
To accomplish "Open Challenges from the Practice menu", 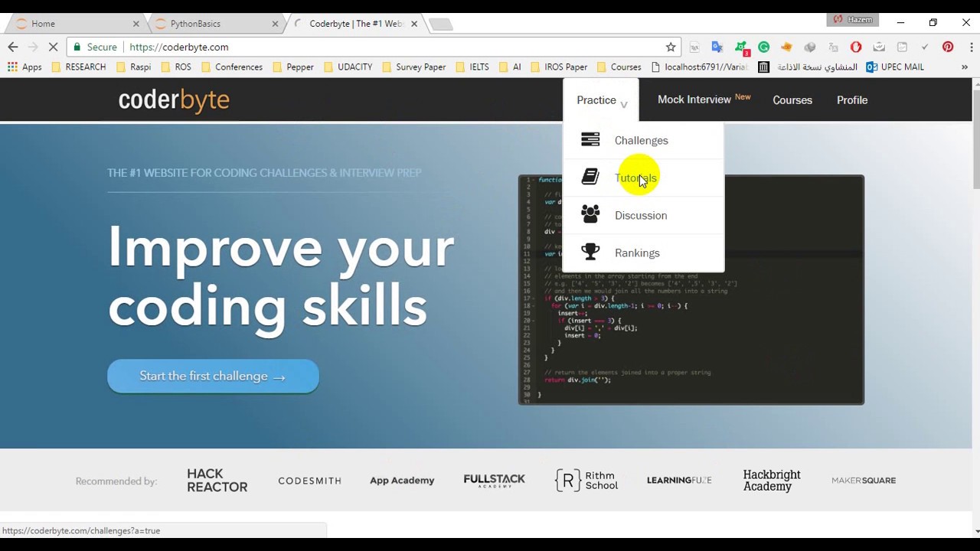I will (x=643, y=140).
